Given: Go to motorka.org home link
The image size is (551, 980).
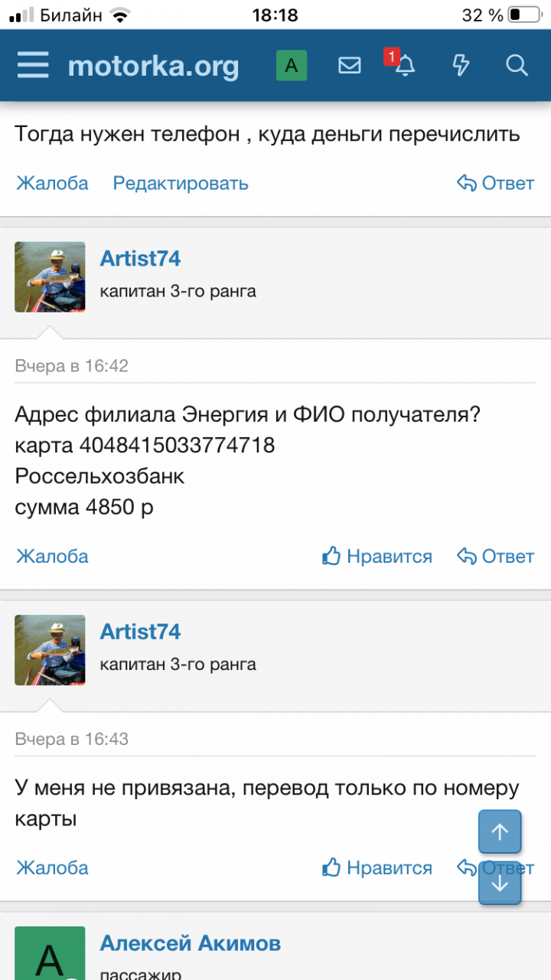Looking at the screenshot, I should click(153, 66).
